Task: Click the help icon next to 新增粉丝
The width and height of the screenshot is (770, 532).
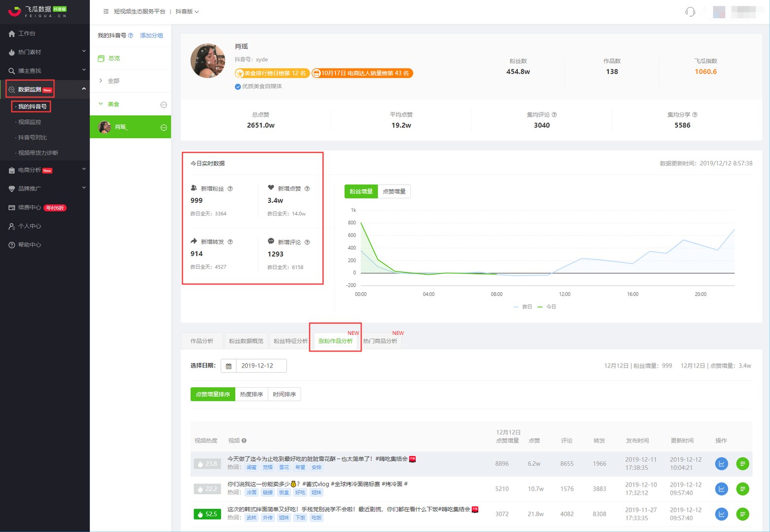Action: [230, 189]
